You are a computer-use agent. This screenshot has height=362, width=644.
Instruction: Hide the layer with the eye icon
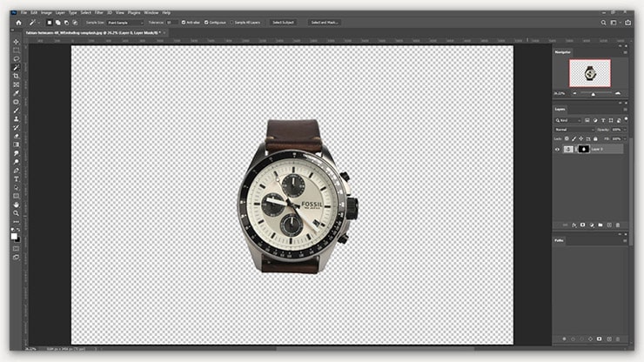(x=557, y=150)
